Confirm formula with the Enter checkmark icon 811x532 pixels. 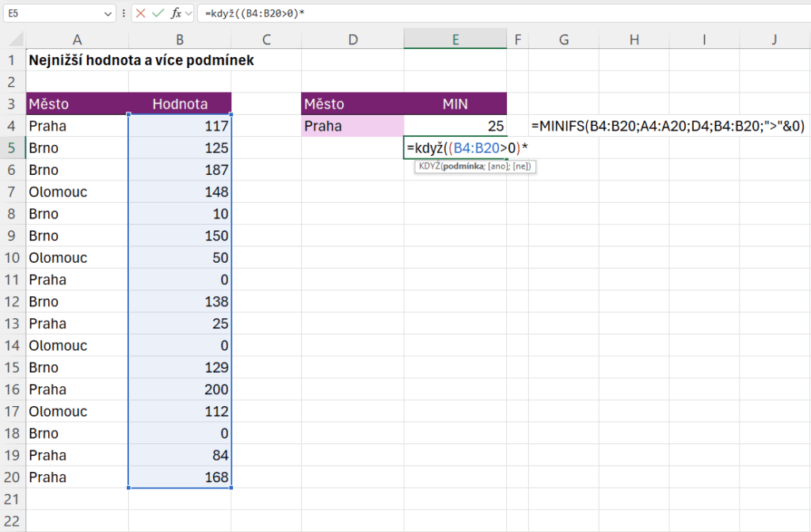(158, 13)
